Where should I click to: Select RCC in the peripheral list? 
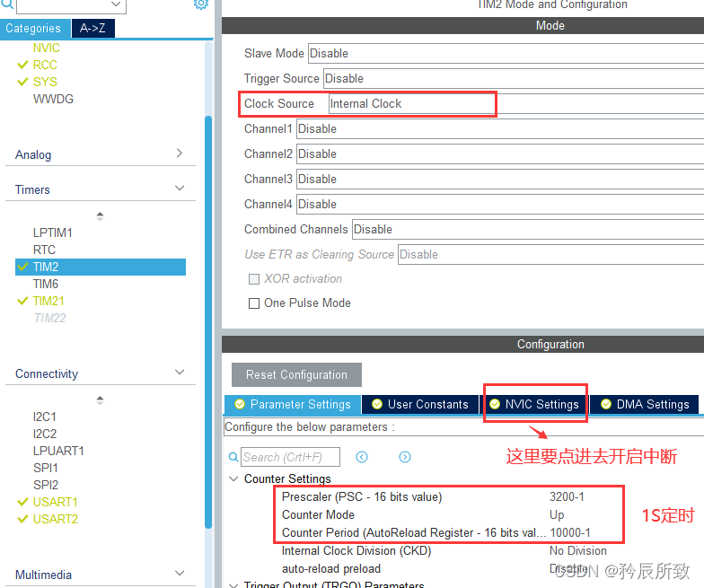(x=45, y=65)
